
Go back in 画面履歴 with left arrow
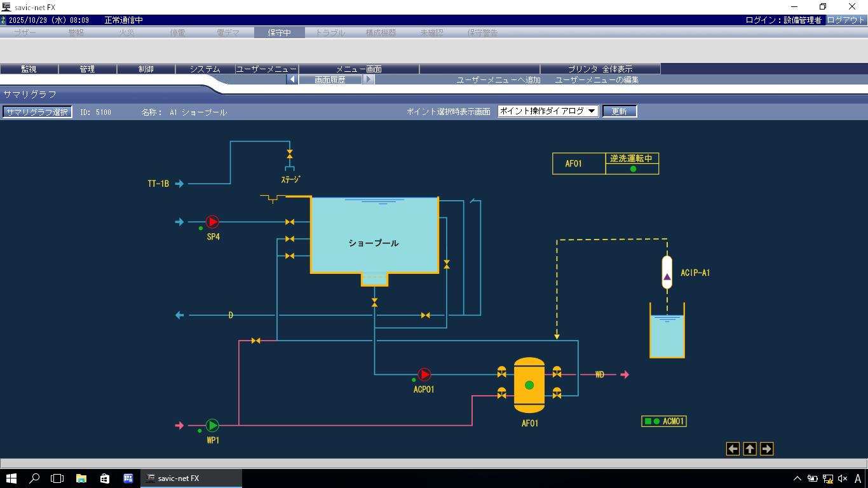[x=292, y=80]
